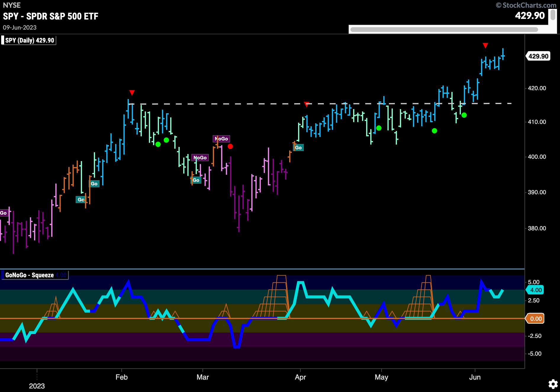Click the 420.00 price axis label
The height and width of the screenshot is (392, 560).
pos(537,88)
